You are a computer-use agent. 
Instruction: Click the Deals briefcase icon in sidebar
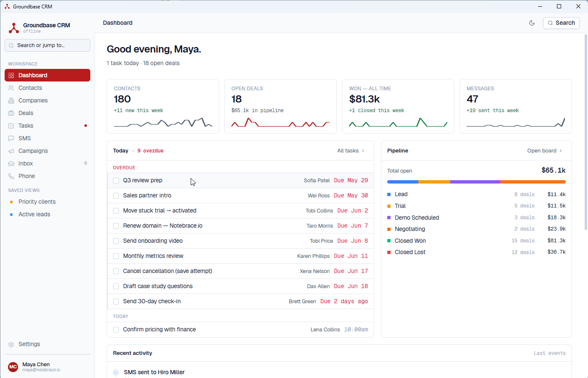(11, 113)
